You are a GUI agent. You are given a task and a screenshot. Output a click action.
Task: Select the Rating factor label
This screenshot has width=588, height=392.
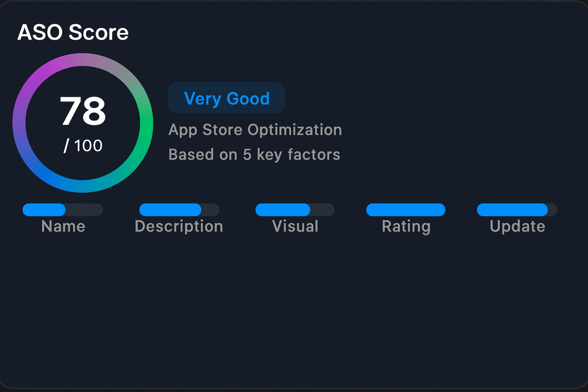pos(406,226)
